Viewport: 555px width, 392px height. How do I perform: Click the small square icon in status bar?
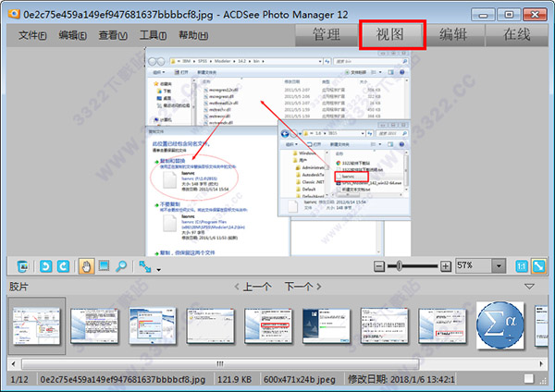point(529,378)
